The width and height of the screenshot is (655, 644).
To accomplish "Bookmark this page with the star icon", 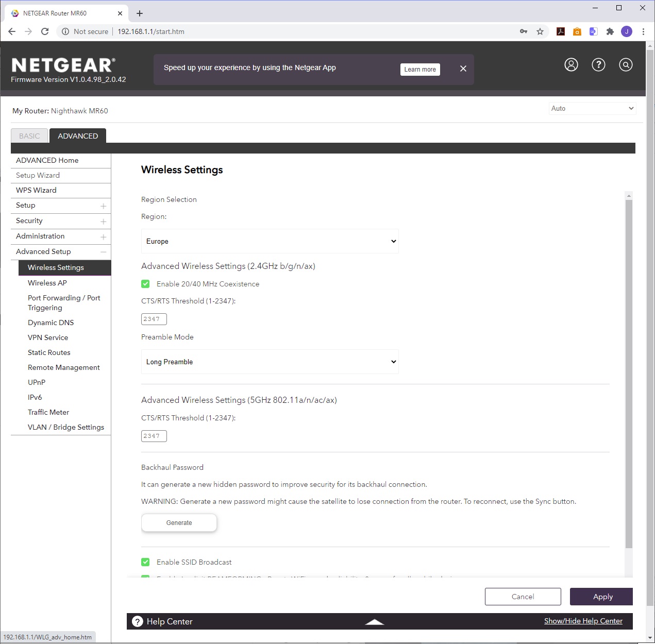I will [540, 31].
